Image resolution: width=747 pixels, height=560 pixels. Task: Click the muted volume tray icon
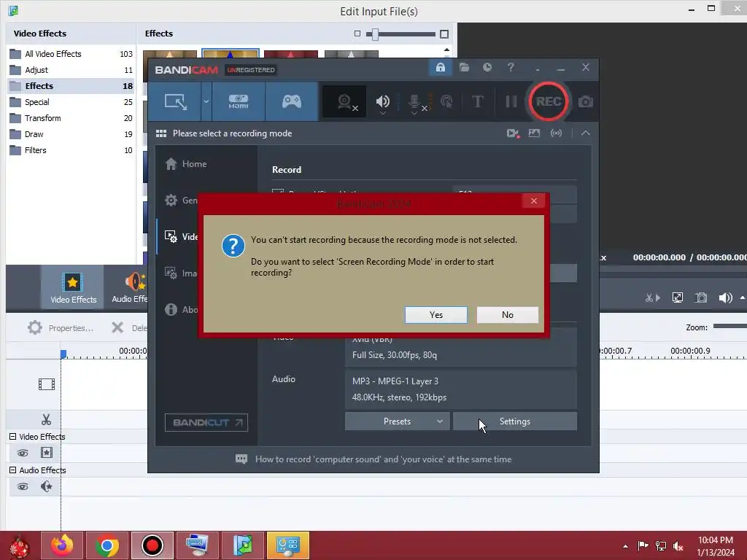pos(678,546)
